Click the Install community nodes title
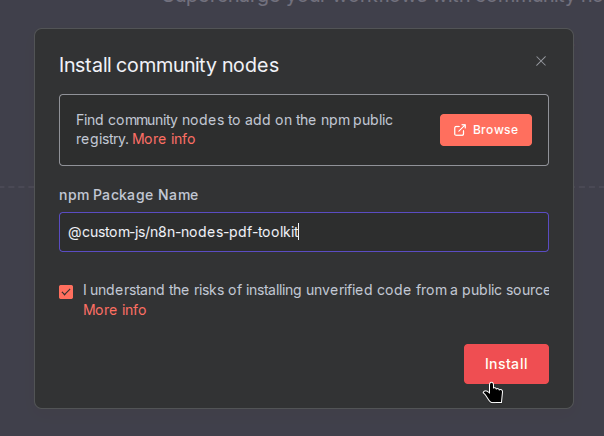This screenshot has height=436, width=604. tap(168, 66)
